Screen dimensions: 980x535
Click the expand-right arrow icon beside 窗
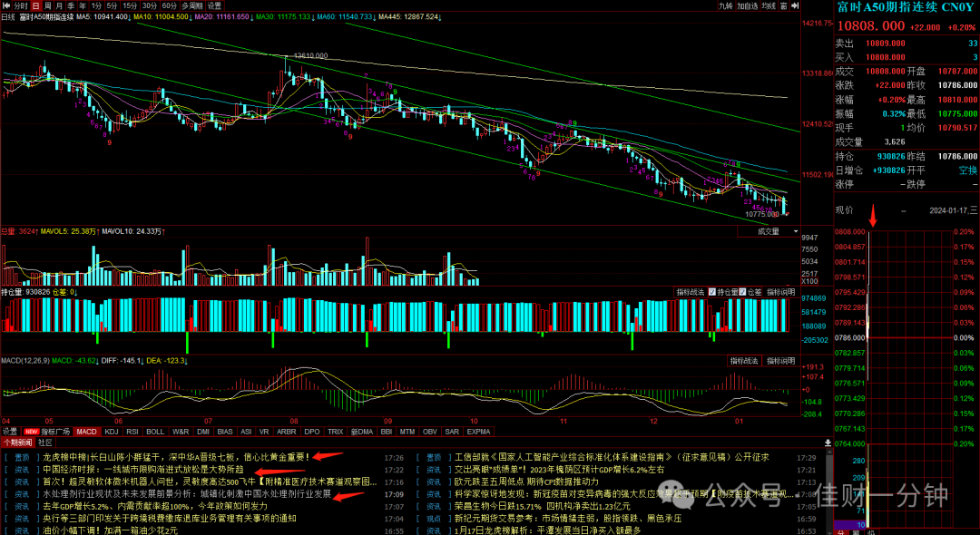click(x=795, y=5)
